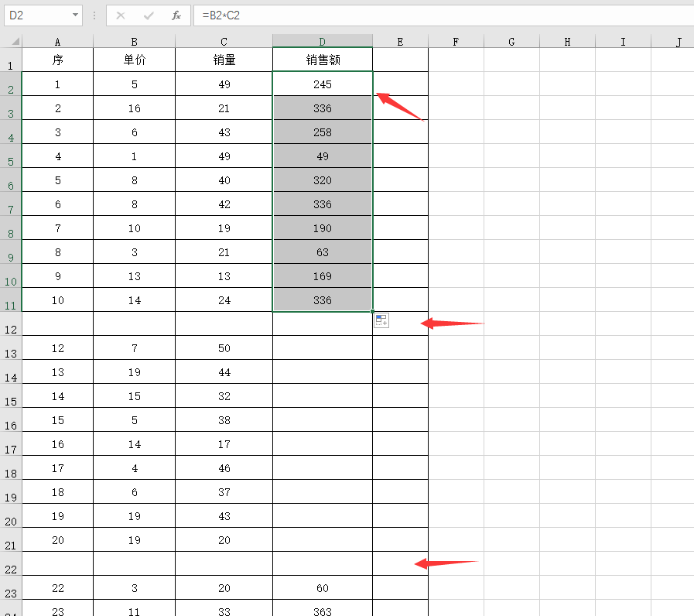Click the header cell 序
The image size is (694, 616).
[x=57, y=60]
